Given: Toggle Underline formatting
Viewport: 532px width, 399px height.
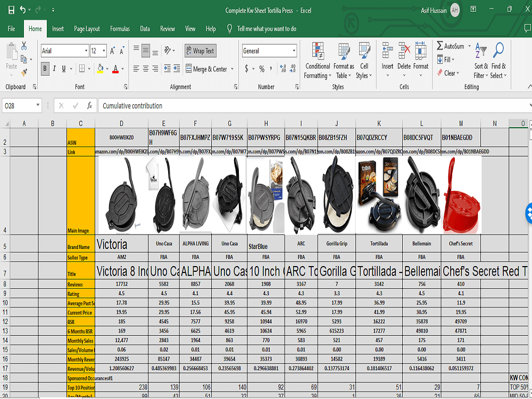Looking at the screenshot, I should click(63, 69).
